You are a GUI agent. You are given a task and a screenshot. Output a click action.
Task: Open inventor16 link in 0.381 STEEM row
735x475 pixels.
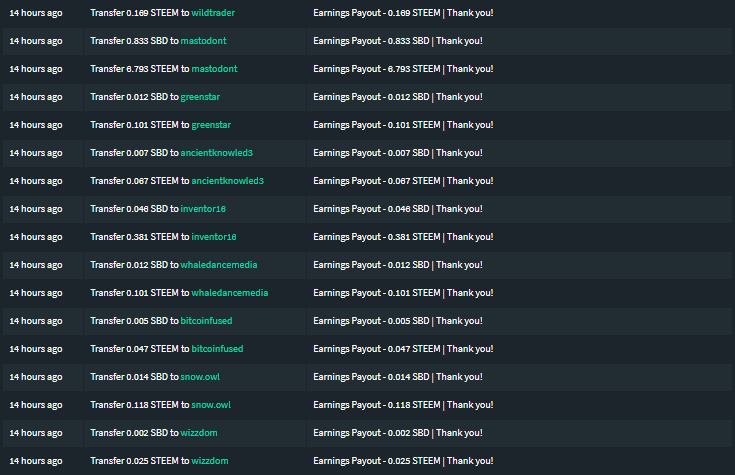tap(214, 237)
